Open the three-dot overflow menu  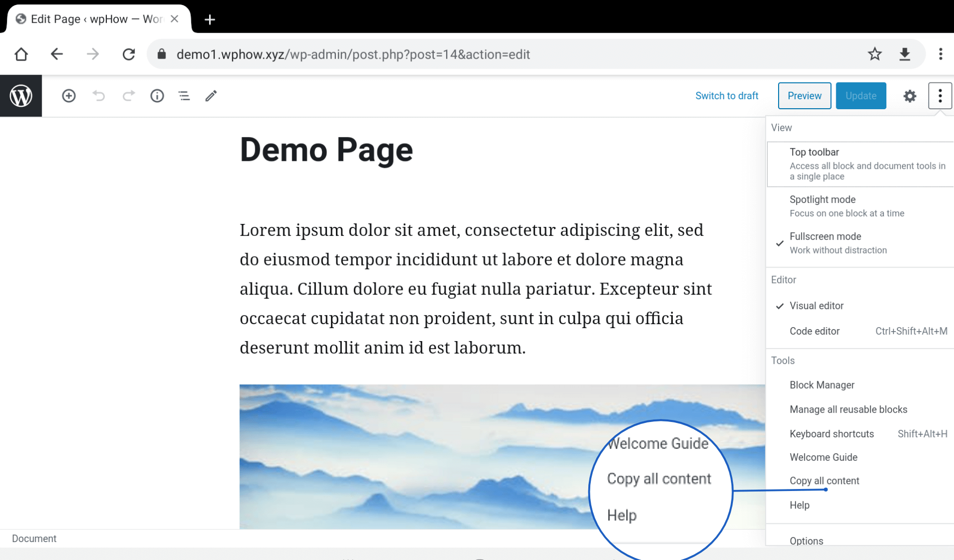939,95
